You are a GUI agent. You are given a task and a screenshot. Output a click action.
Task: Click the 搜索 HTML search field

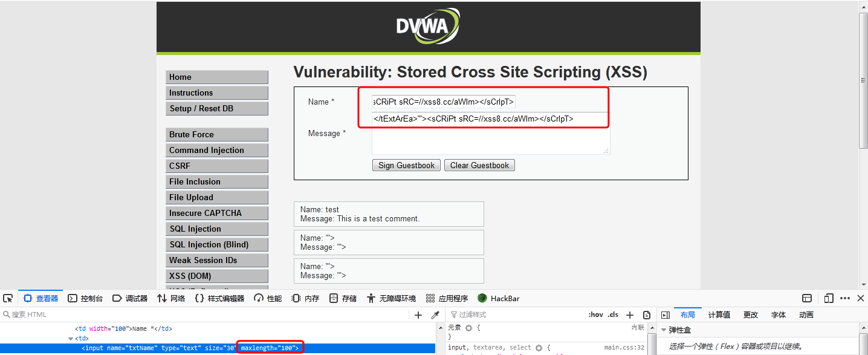(206, 314)
